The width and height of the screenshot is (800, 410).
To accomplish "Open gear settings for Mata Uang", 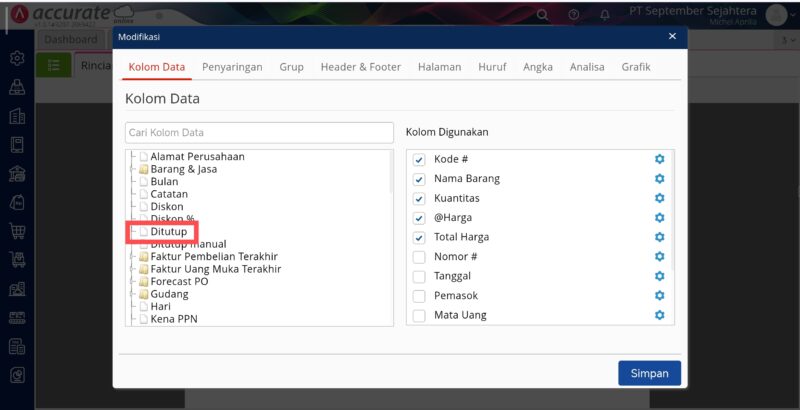I will click(659, 315).
